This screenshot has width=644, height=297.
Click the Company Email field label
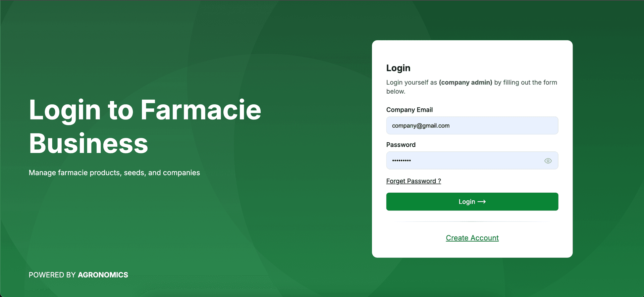(x=409, y=110)
